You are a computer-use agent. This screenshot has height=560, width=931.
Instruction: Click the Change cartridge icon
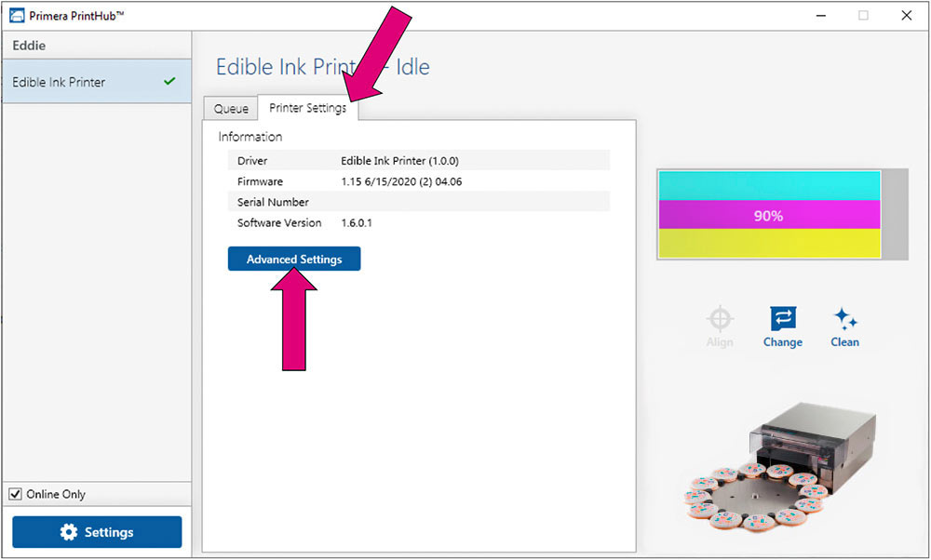tap(783, 318)
